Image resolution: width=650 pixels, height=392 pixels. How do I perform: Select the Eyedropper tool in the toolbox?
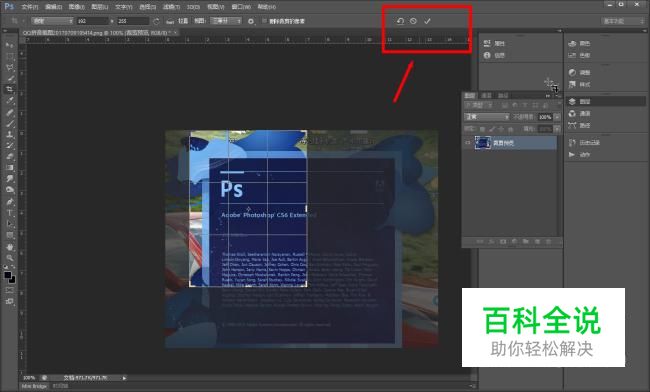coord(10,100)
